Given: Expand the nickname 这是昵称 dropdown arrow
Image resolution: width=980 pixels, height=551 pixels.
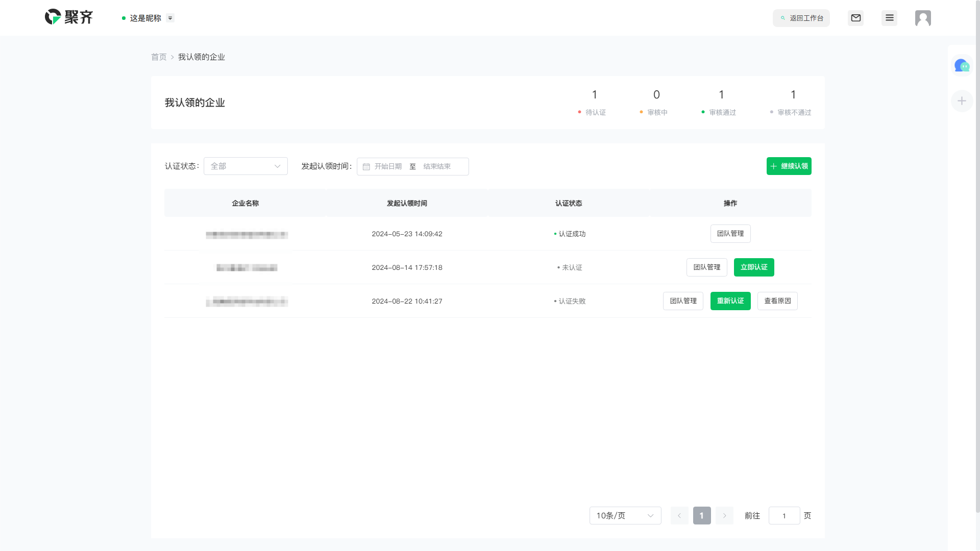Looking at the screenshot, I should click(x=170, y=18).
